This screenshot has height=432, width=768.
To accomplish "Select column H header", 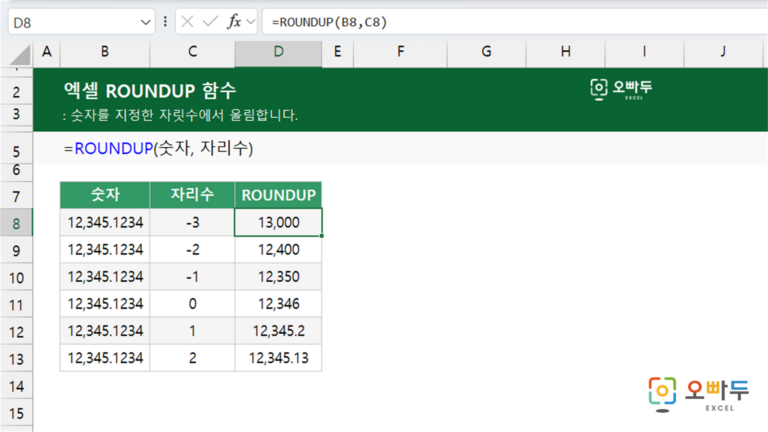I will point(566,52).
